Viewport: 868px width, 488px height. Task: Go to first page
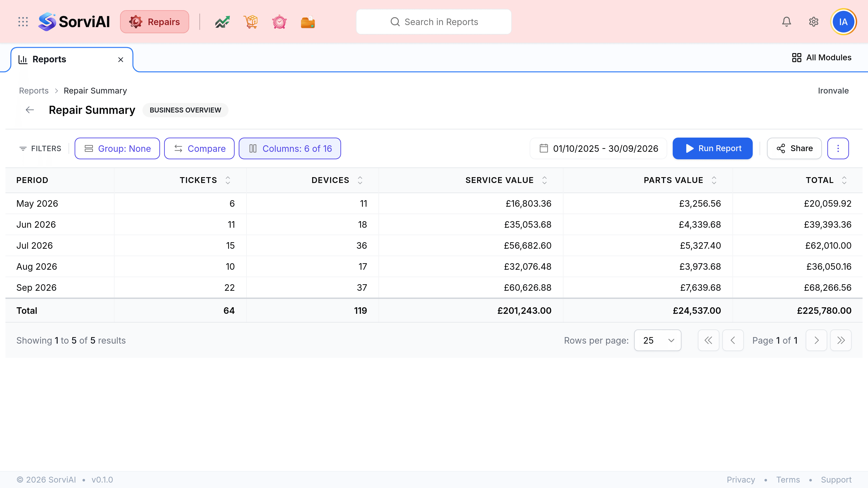pos(708,340)
